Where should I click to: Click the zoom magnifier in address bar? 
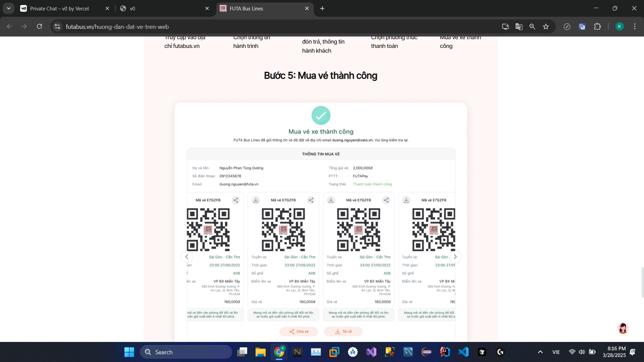click(532, 26)
